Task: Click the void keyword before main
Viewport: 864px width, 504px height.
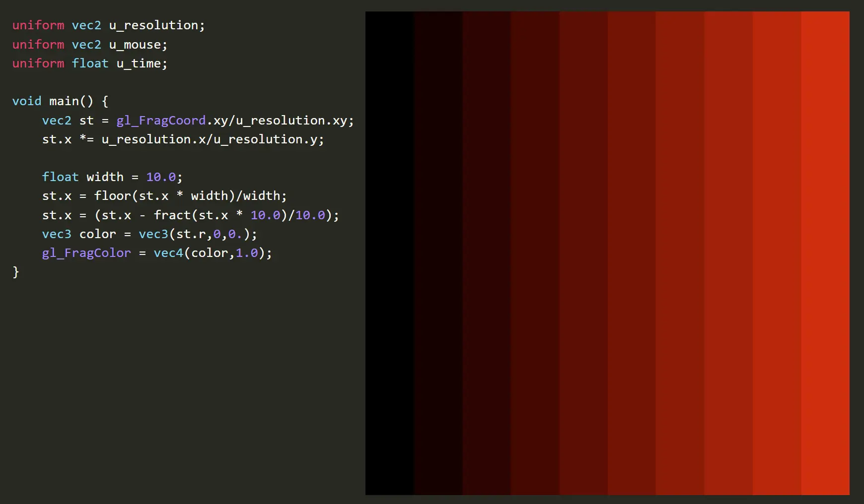Action: pos(27,101)
